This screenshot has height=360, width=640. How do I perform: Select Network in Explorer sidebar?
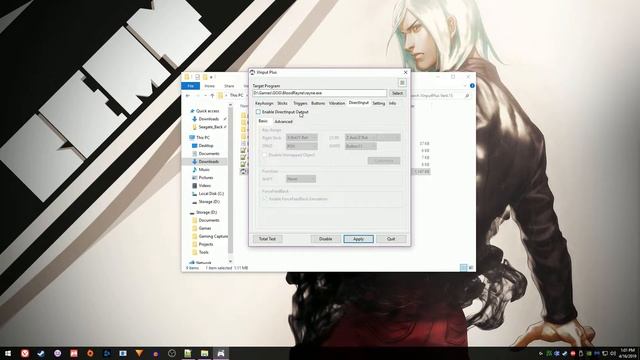203,262
